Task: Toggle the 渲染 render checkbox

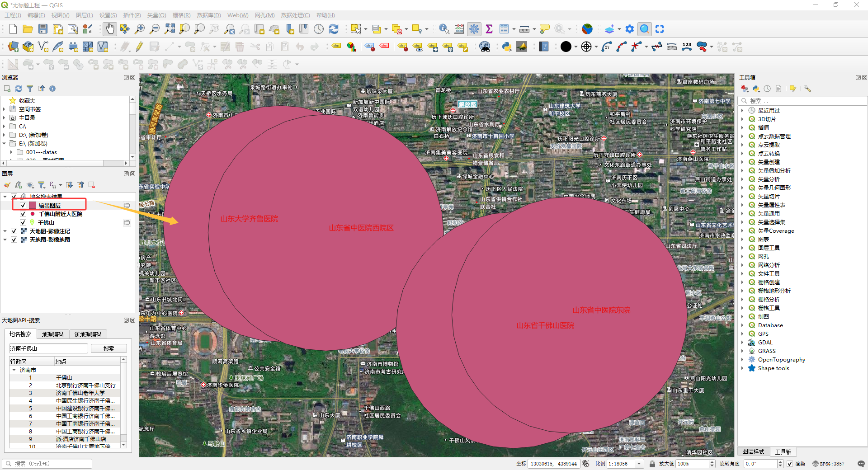Action: pos(790,464)
